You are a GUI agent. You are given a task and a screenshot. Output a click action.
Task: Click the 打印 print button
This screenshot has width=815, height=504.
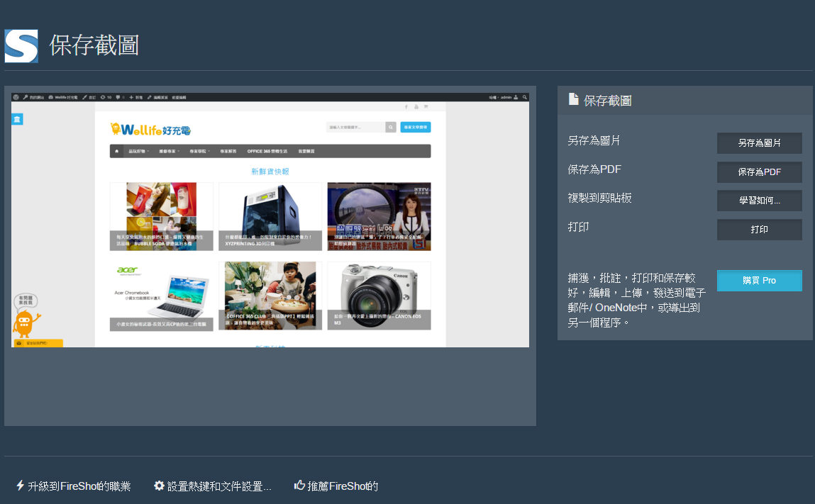[759, 230]
